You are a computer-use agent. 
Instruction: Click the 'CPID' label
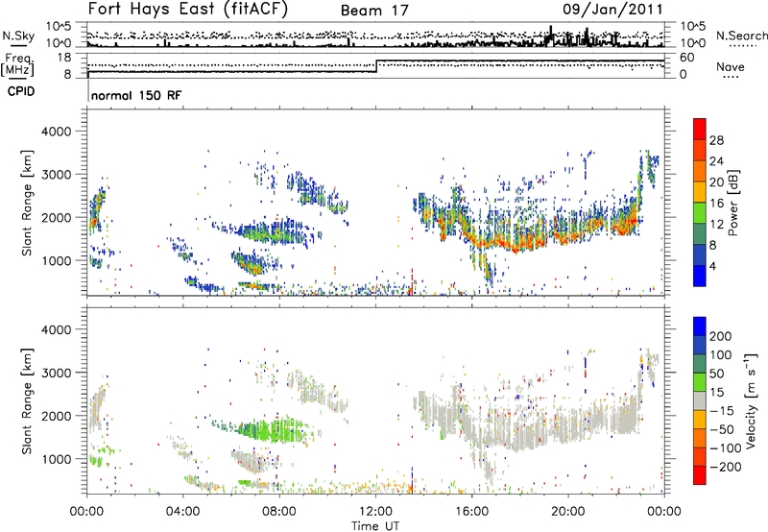[21, 91]
